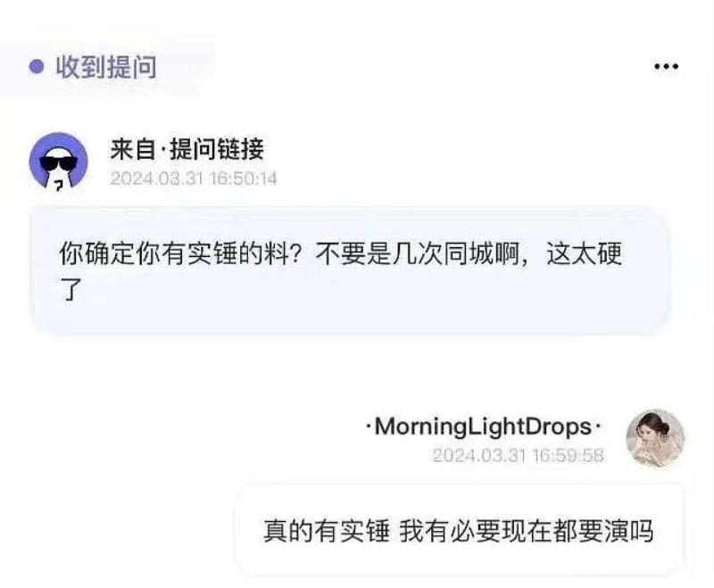714x588 pixels.
Task: Tap the trailing 了 character in question
Action: [x=71, y=289]
